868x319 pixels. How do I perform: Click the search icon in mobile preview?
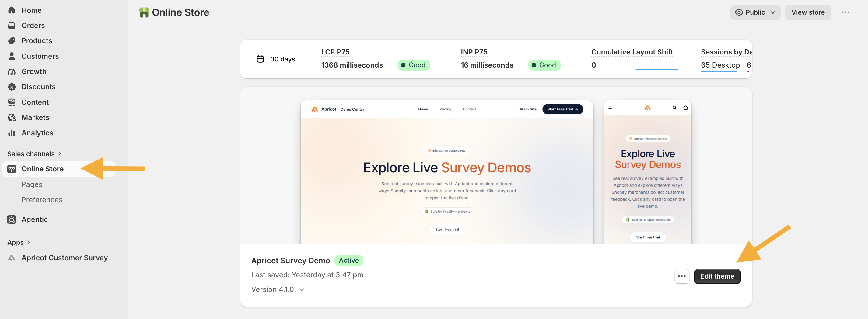pyautogui.click(x=674, y=108)
